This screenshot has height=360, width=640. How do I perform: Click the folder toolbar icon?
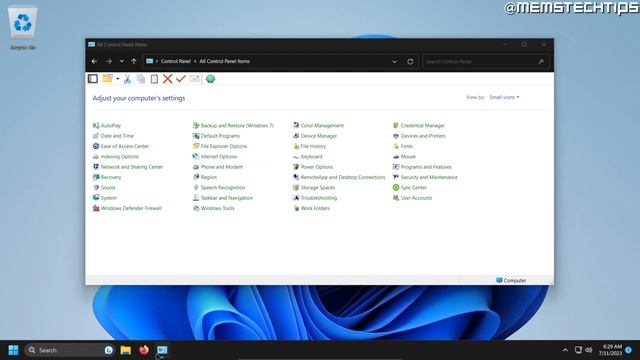pos(107,78)
